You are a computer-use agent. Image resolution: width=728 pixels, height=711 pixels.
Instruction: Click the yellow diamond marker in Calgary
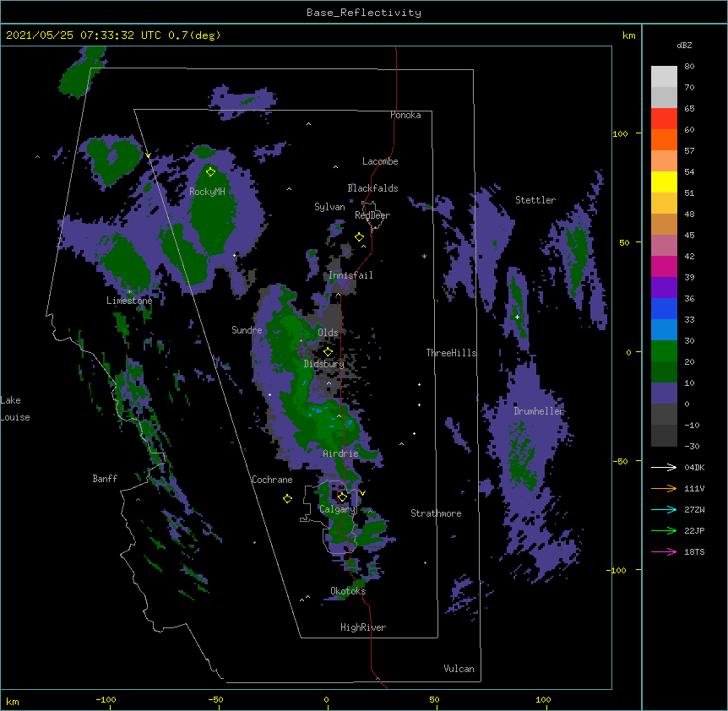(342, 497)
